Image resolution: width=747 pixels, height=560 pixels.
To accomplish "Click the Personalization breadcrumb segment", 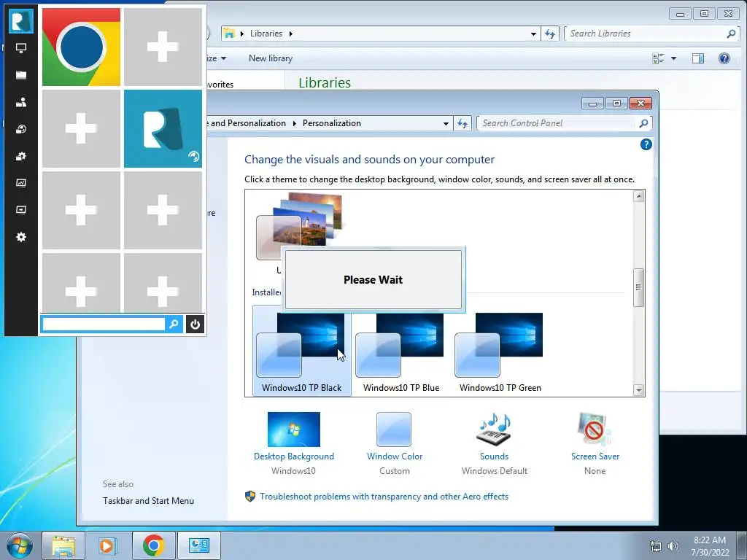I will (x=332, y=123).
